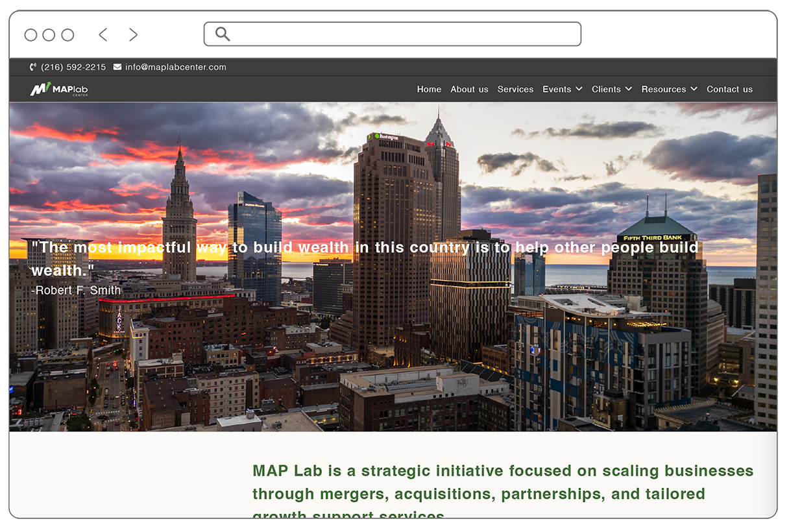Select the Resources menu label

[664, 90]
